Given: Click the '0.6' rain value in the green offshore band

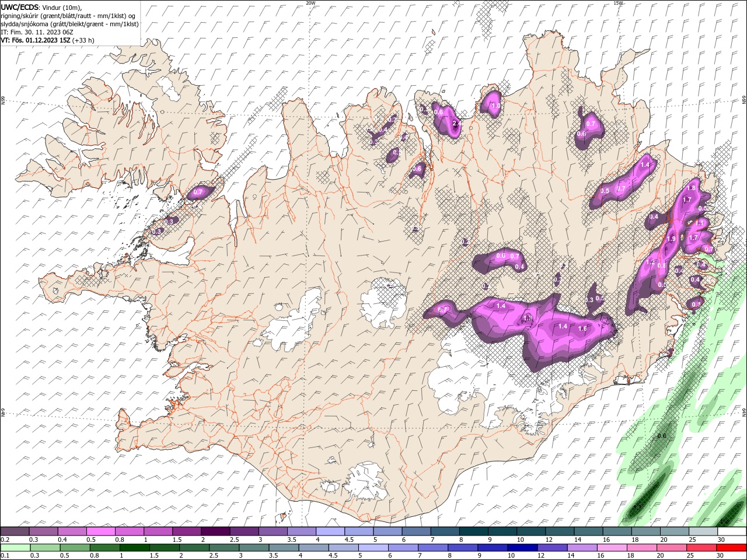Looking at the screenshot, I should coord(662,436).
